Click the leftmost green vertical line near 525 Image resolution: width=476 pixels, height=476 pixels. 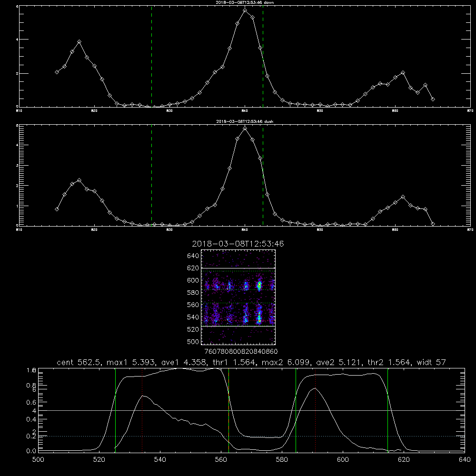pyautogui.click(x=115, y=410)
